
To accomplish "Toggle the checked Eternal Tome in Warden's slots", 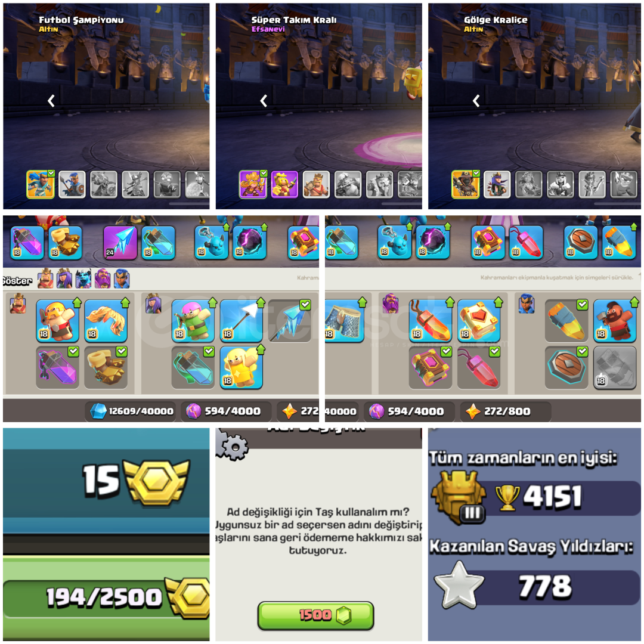I will point(431,367).
